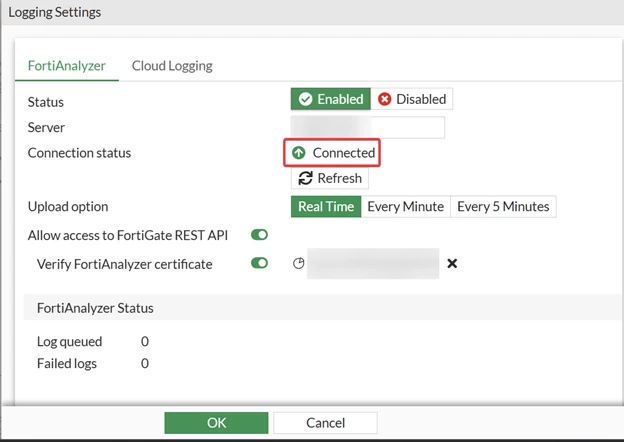This screenshot has width=624, height=442.
Task: Click the certificate pie-clock icon
Action: (x=298, y=263)
